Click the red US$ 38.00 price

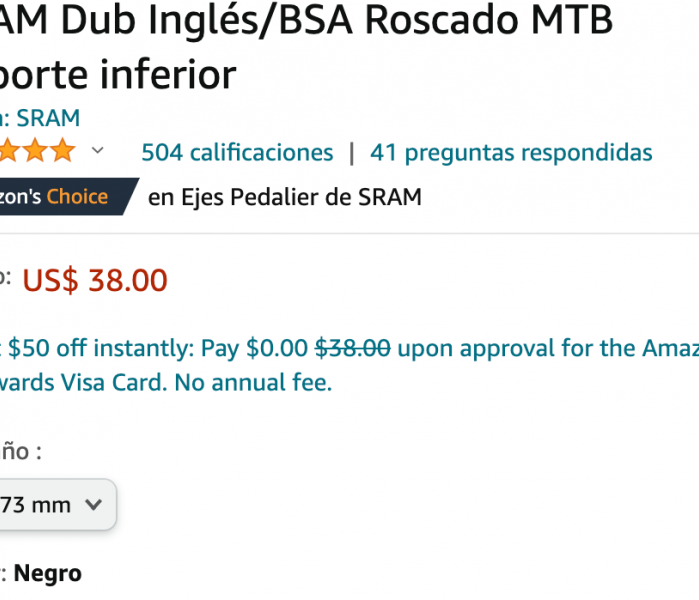tap(95, 280)
